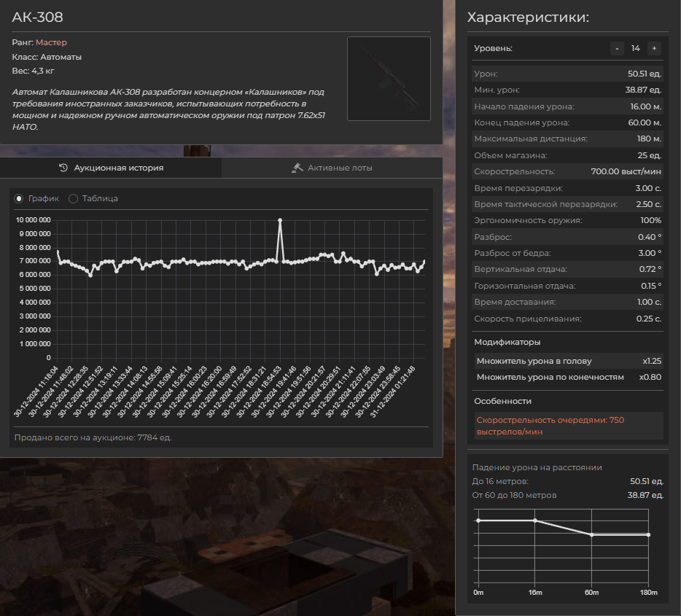Click the Модификаторы section header
Screen dimensions: 681x616
507,342
